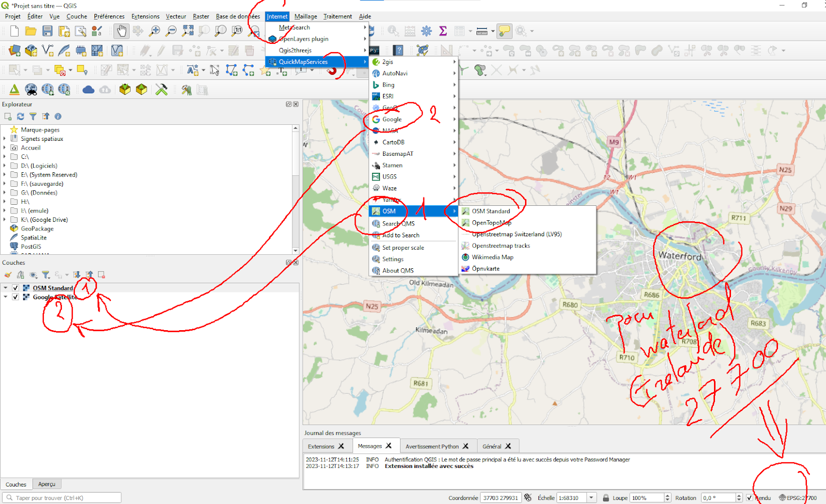The image size is (826, 504).
Task: Filter the Explorateur panel with the funnel icon
Action: pyautogui.click(x=33, y=117)
